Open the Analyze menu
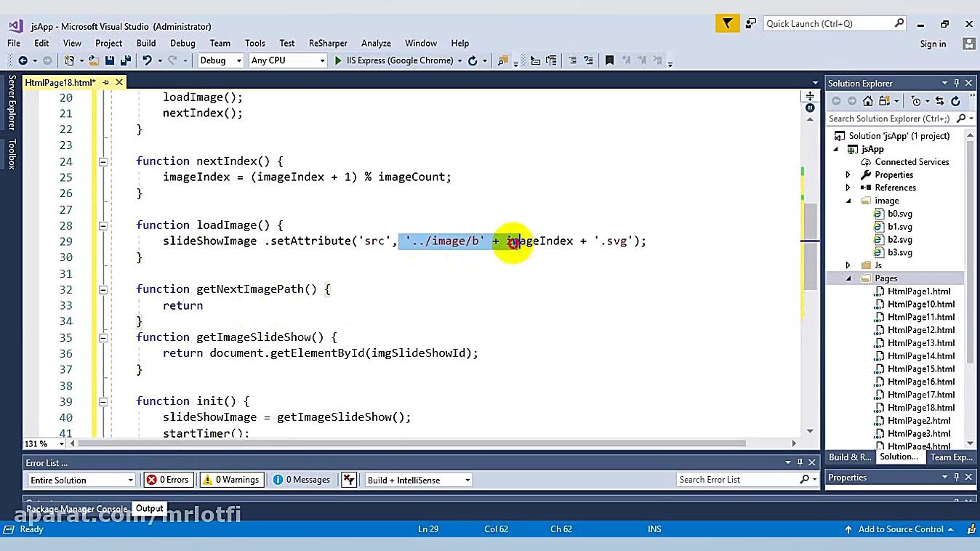Screen dimensions: 980x551 click(x=376, y=43)
